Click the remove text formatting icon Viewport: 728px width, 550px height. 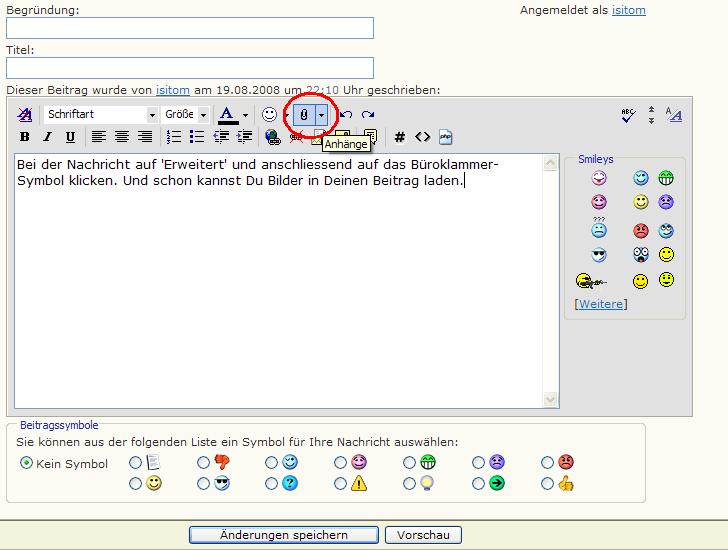coord(25,114)
